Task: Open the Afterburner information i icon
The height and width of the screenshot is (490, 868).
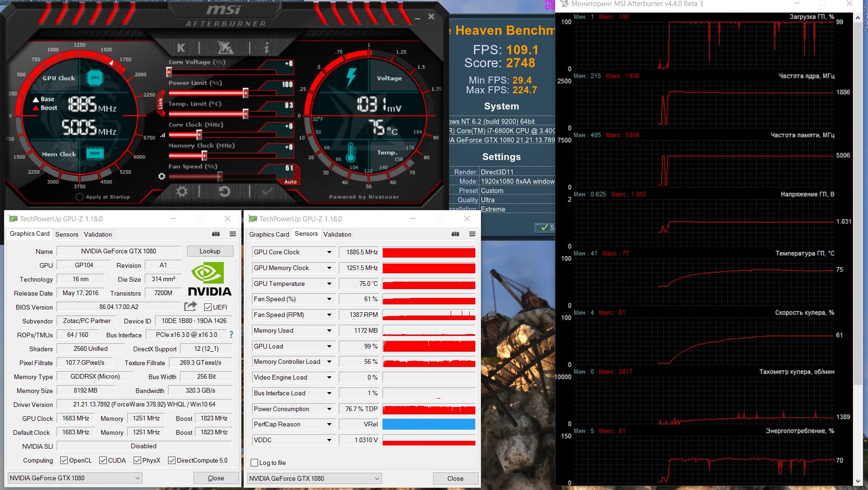Action: (x=266, y=47)
